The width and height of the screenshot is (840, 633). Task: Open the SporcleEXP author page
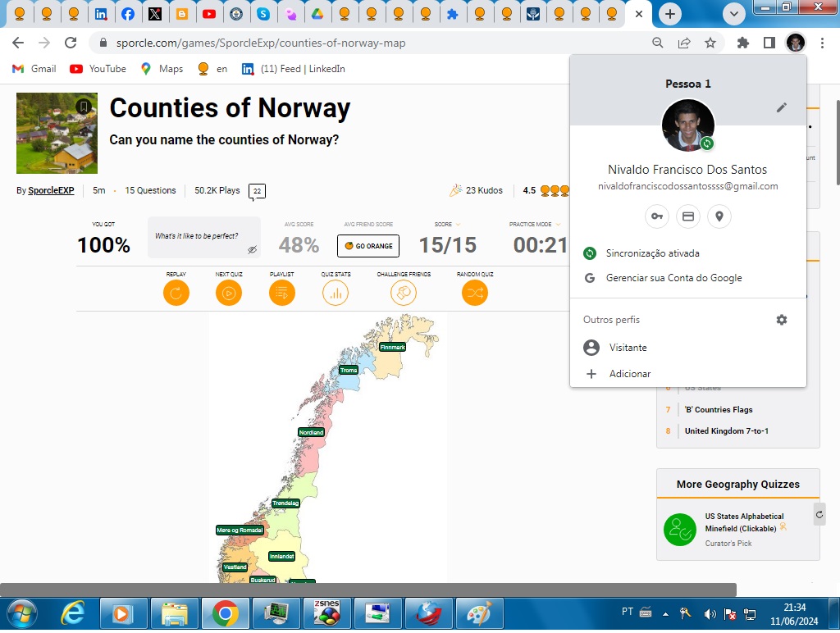pyautogui.click(x=50, y=190)
